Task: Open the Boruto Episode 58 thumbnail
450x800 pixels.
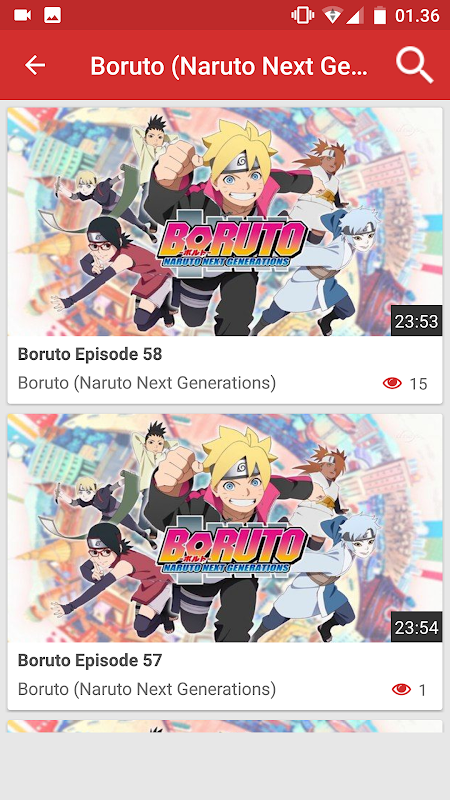Action: [225, 221]
